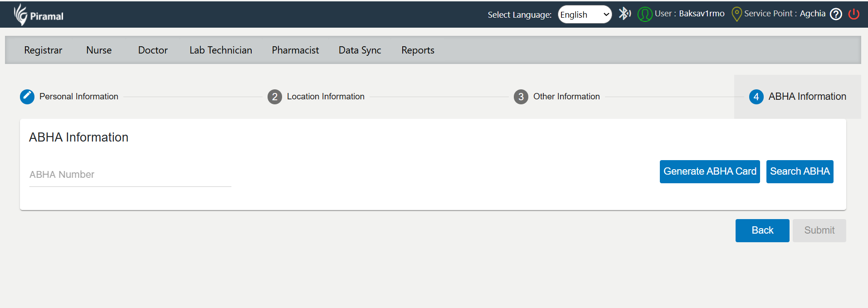
Task: Click the Bluetooth status icon
Action: [624, 14]
